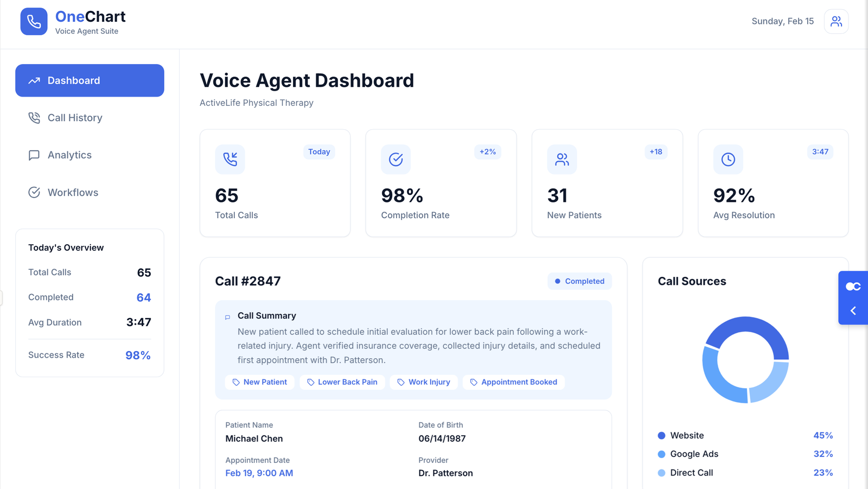Click the OneChart phone logo icon
The width and height of the screenshot is (868, 489).
pyautogui.click(x=34, y=22)
